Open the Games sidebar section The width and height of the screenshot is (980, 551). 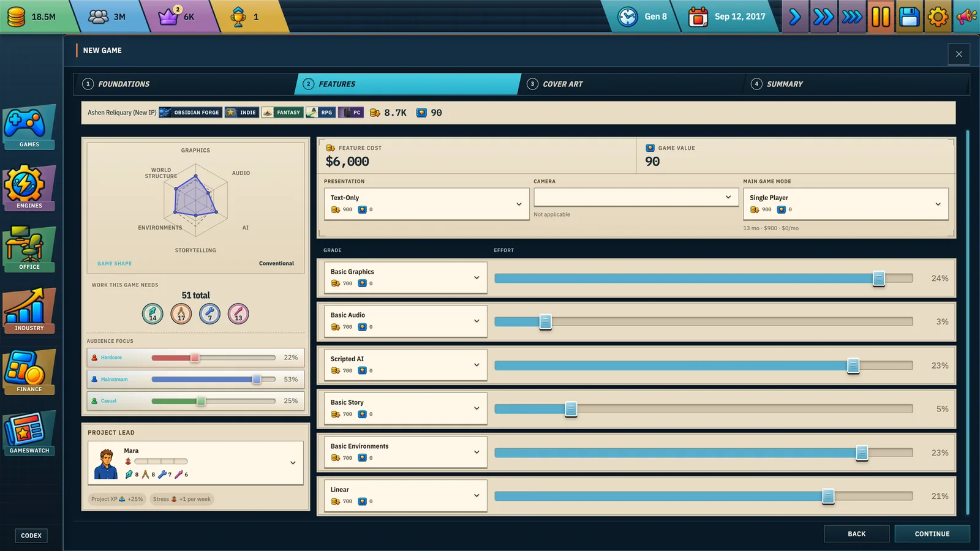29,127
